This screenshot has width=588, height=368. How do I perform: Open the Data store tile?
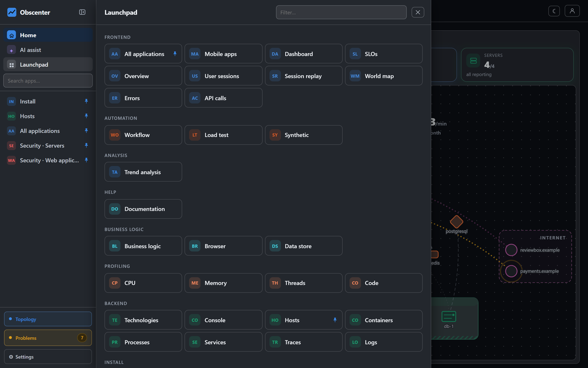coord(303,246)
